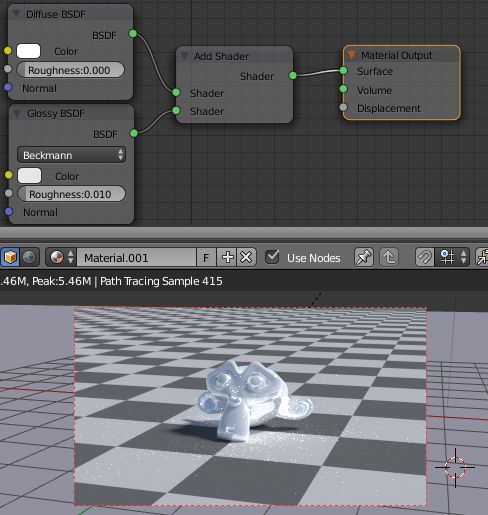Collapse the Add Shader node
488x515 pixels.
[x=184, y=56]
